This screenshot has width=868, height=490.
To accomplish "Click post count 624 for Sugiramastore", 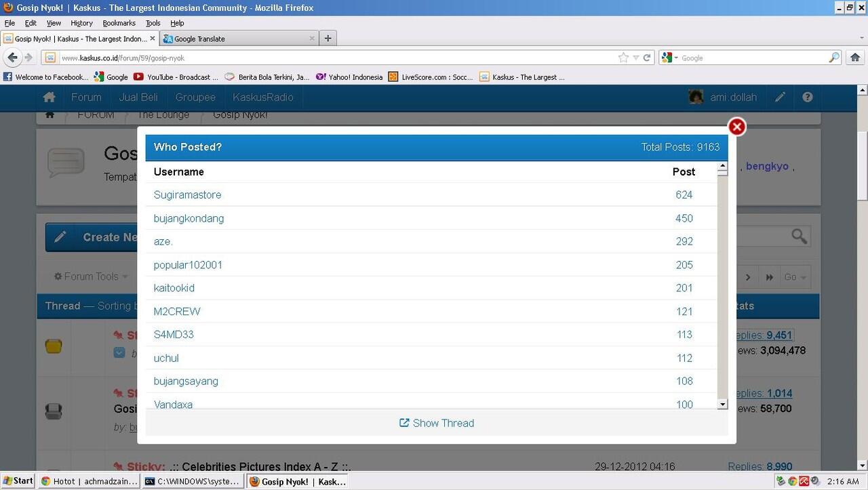I will pos(684,195).
